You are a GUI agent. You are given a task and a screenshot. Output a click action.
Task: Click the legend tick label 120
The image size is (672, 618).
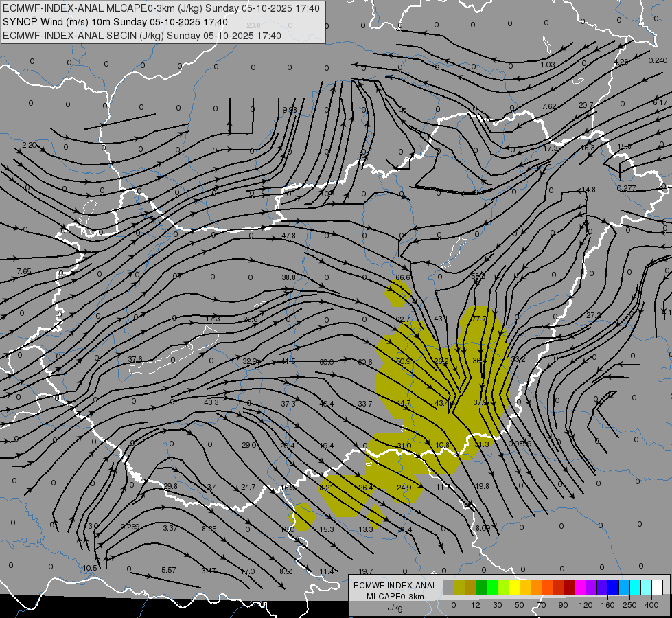click(x=586, y=605)
